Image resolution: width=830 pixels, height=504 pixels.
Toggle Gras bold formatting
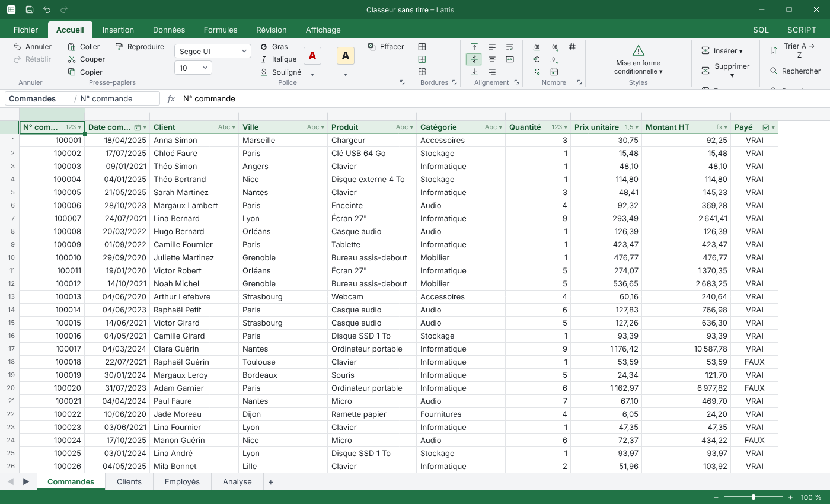click(x=274, y=47)
